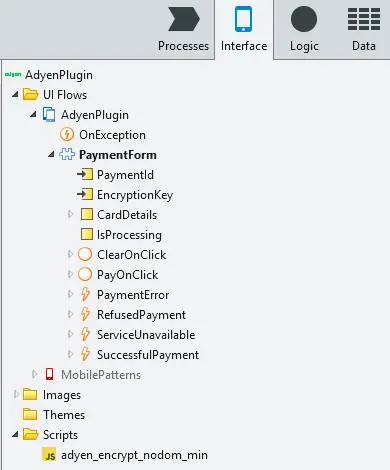Click the PayOnClick action circle icon
390x470 pixels.
pyautogui.click(x=85, y=274)
